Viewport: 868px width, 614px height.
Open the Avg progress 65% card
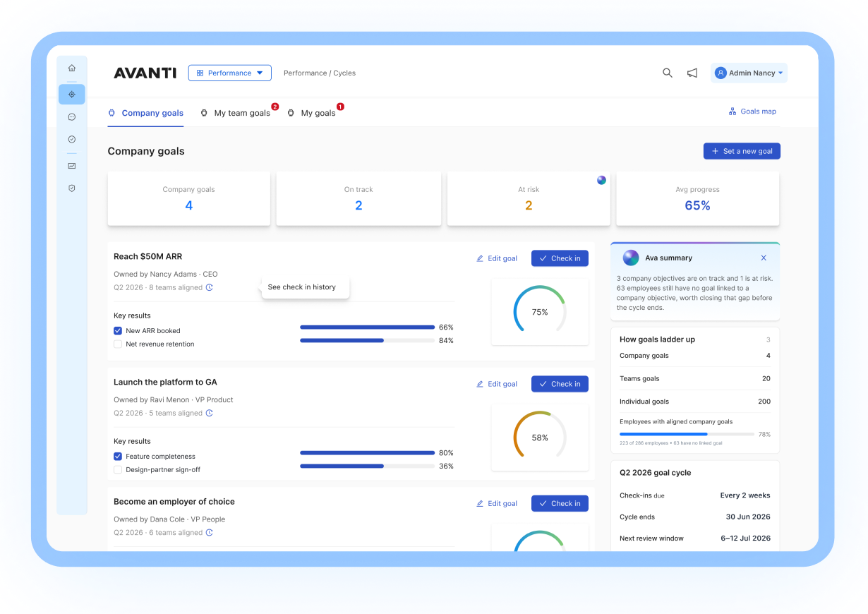pos(697,198)
